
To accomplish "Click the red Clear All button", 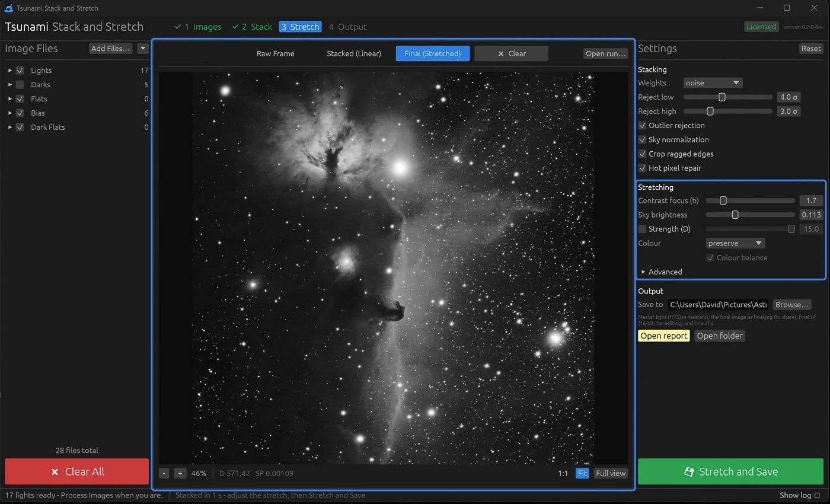I will [x=77, y=471].
